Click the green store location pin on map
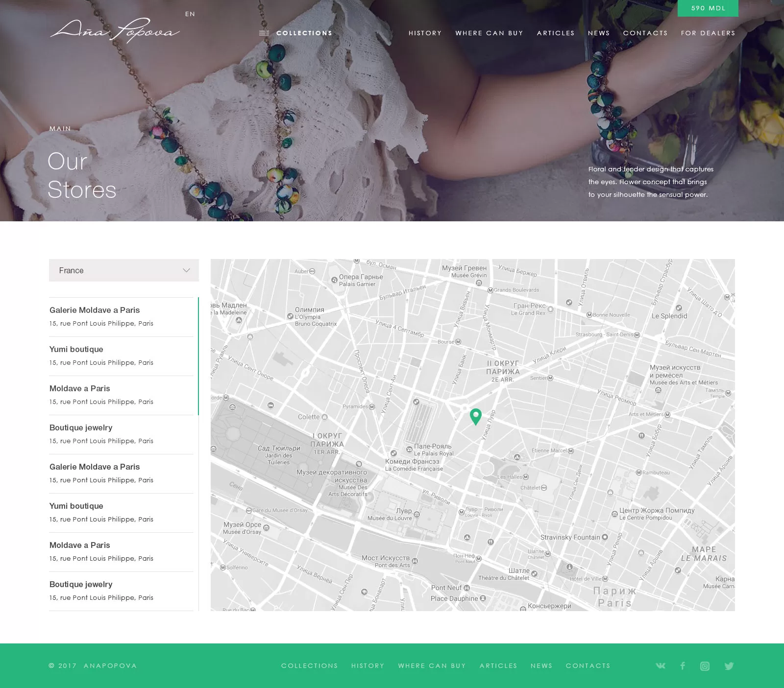Image resolution: width=784 pixels, height=688 pixels. pos(475,417)
